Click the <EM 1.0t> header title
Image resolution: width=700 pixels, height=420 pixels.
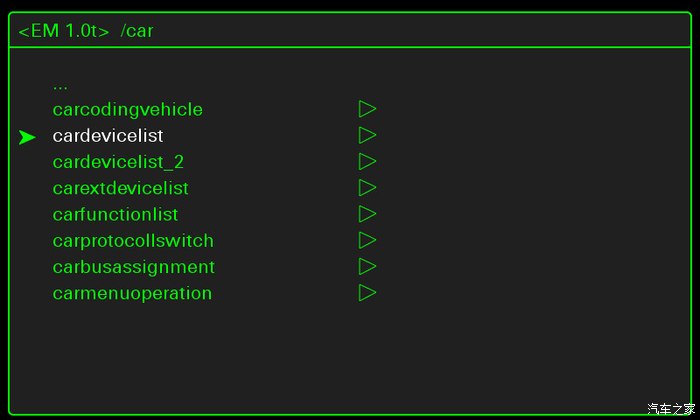pos(64,31)
